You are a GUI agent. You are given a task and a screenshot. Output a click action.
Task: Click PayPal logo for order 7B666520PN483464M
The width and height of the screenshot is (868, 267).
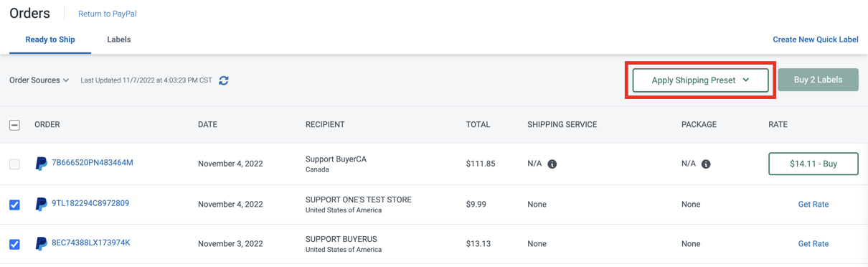(x=42, y=164)
